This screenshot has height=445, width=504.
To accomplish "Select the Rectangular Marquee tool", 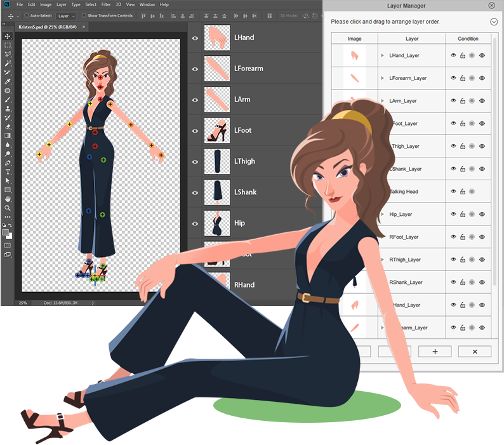I will coord(8,45).
